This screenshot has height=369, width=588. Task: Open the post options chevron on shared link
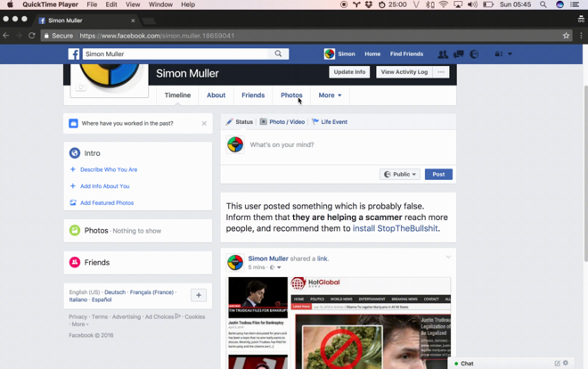pyautogui.click(x=448, y=257)
